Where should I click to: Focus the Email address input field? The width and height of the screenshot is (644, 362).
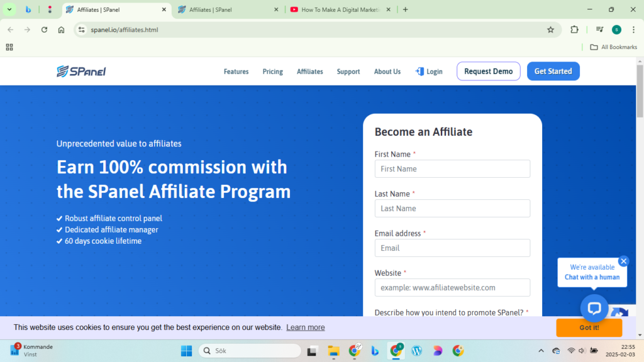[x=452, y=248]
